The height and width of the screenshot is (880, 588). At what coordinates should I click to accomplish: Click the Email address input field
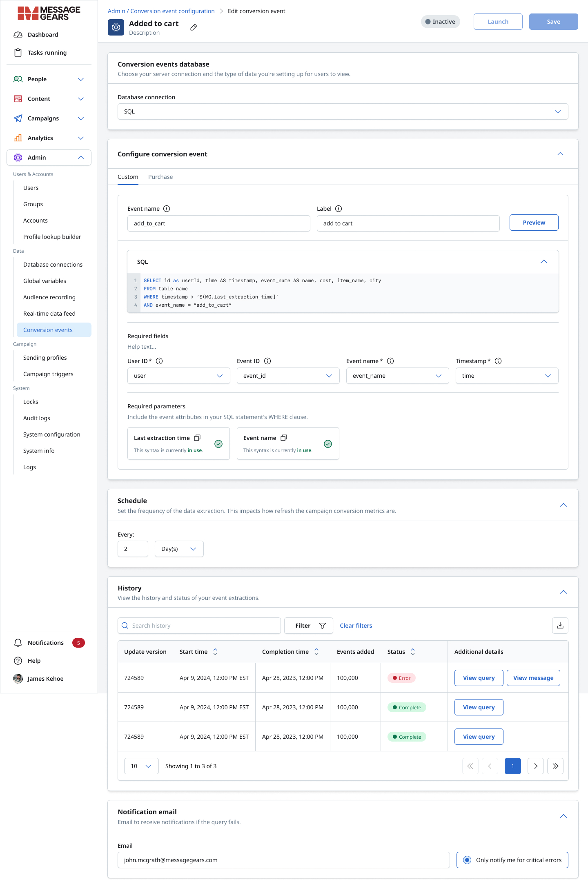284,860
